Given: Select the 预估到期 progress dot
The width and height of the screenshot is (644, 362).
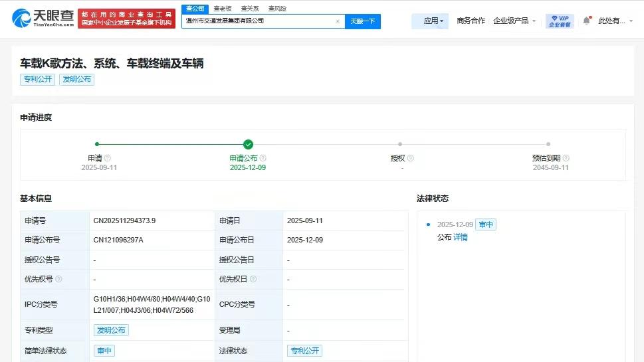Looking at the screenshot, I should tap(548, 144).
